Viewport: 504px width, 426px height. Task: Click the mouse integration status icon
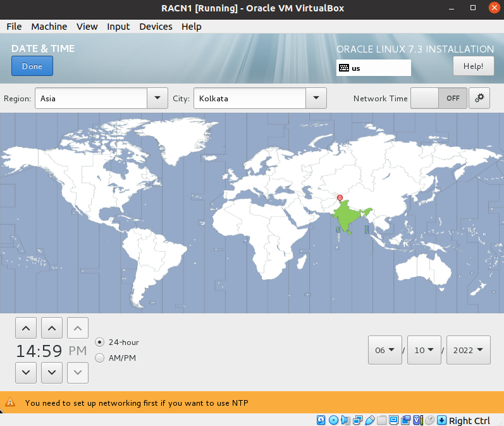pyautogui.click(x=430, y=420)
